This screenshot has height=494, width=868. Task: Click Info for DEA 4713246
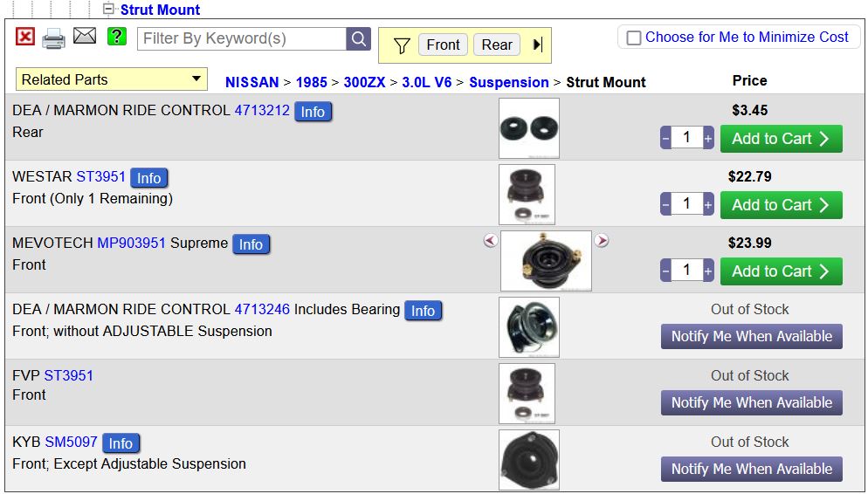tap(423, 311)
